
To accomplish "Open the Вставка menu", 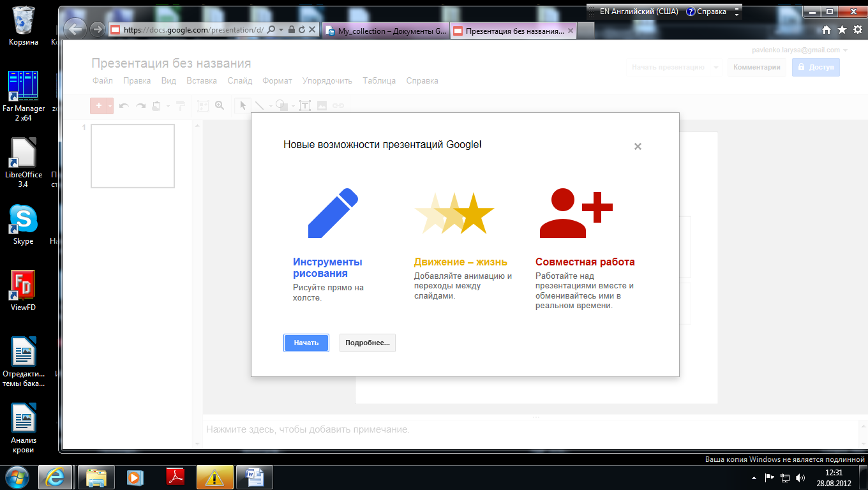I will click(202, 80).
